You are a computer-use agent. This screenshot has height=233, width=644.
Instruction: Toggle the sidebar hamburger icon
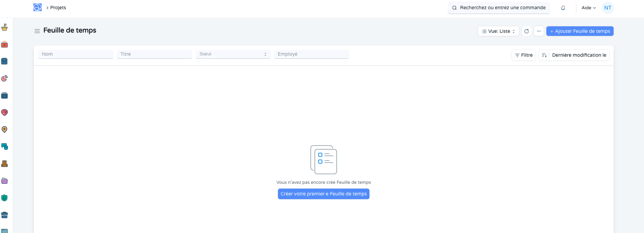pos(37,31)
